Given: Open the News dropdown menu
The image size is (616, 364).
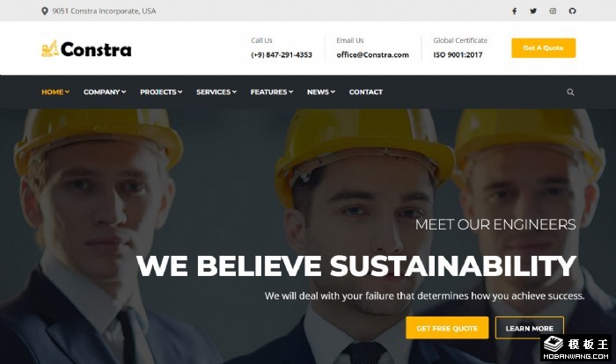Looking at the screenshot, I should (x=321, y=92).
